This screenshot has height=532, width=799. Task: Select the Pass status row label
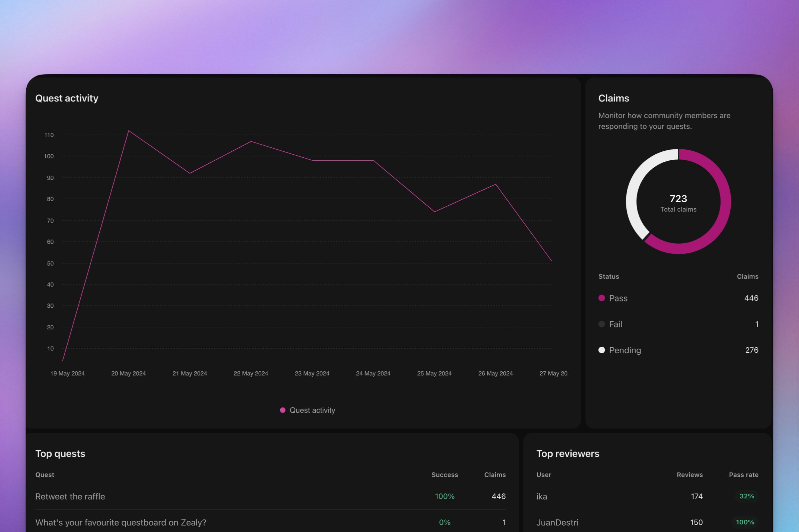coord(618,298)
